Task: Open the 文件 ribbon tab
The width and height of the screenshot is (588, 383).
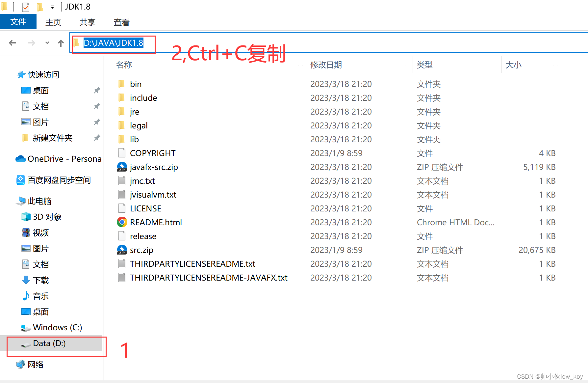Action: [x=18, y=22]
